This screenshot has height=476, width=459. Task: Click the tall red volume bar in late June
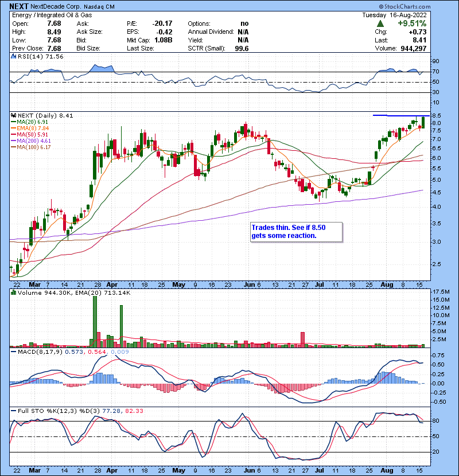pos(302,340)
